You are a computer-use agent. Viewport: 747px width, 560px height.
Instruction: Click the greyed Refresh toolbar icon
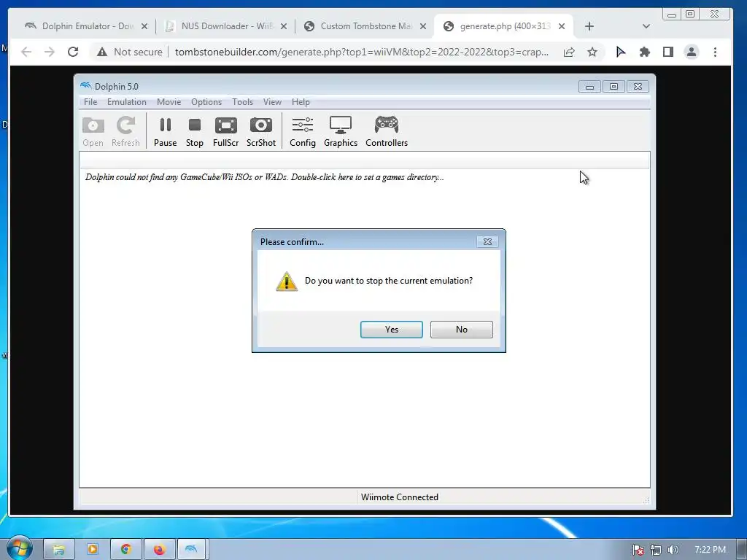pos(125,131)
